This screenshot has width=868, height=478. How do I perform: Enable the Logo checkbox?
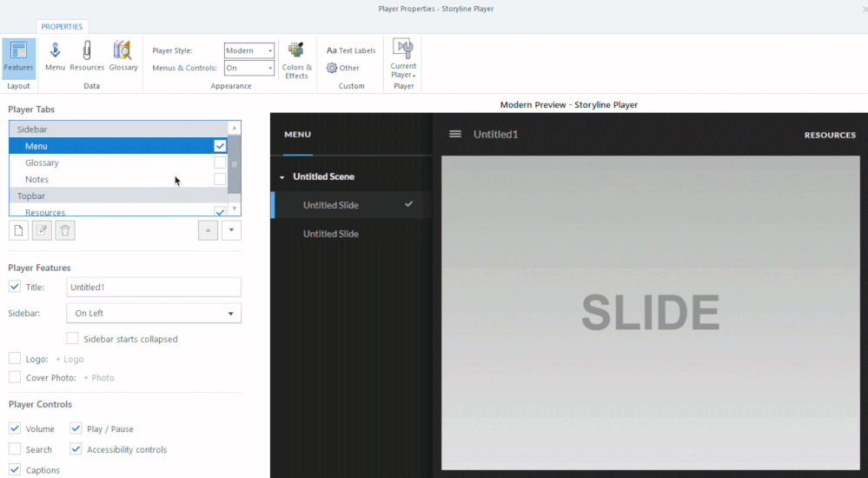click(x=15, y=359)
